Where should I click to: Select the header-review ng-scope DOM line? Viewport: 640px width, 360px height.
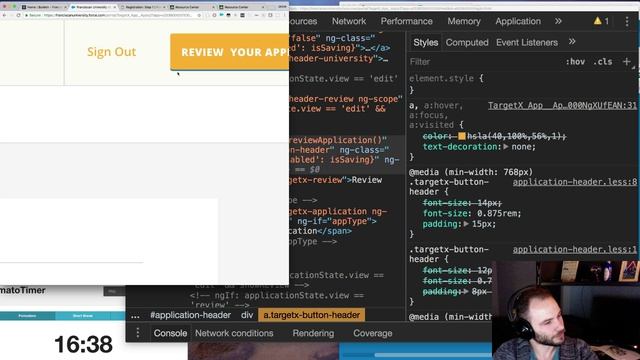(x=347, y=99)
